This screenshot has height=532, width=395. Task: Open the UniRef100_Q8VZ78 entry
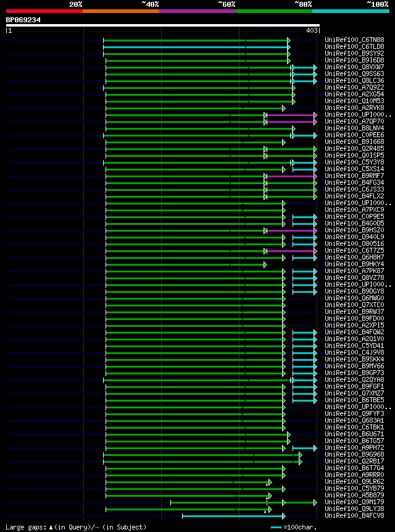coord(354,277)
